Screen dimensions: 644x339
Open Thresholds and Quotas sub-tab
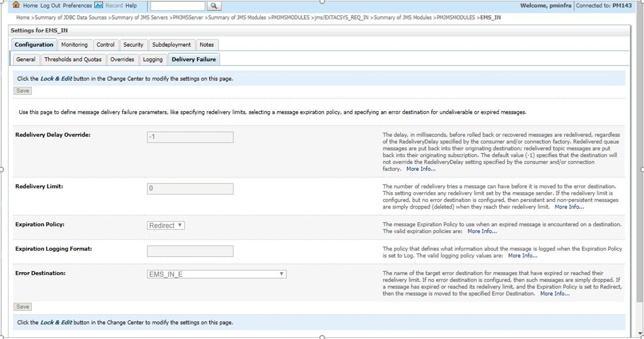tap(73, 60)
